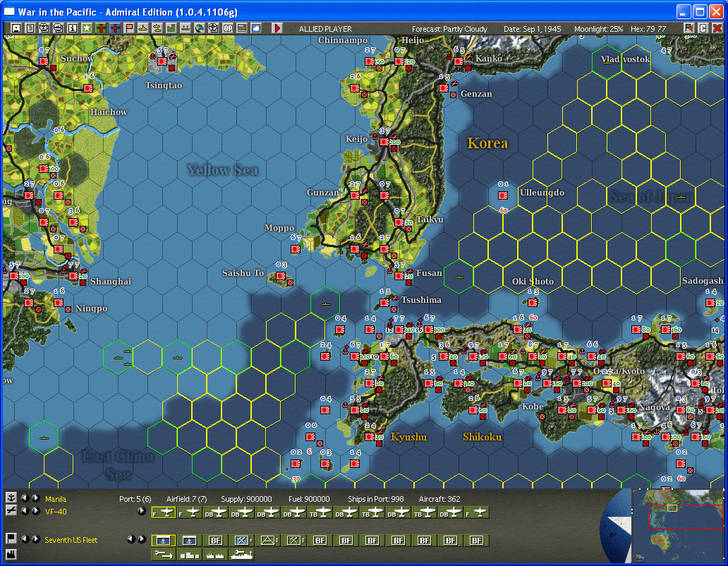Click the 'Aircraft: 362' readout
The height and width of the screenshot is (566, 728).
[439, 499]
